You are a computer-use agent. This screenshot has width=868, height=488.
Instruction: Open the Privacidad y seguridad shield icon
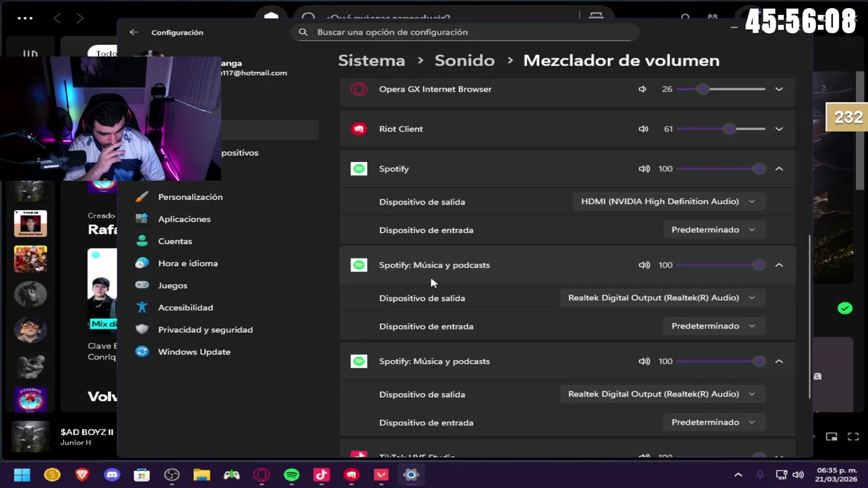(x=142, y=329)
